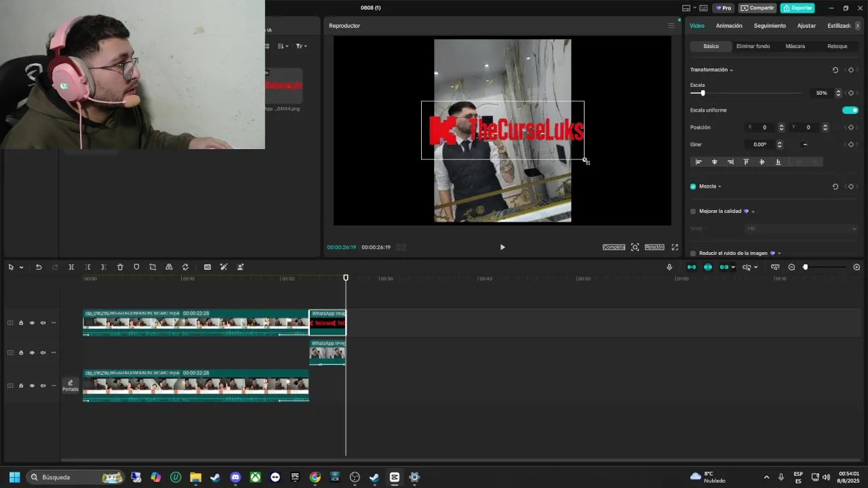This screenshot has width=868, height=488.
Task: Click the timeline zoom slider handle
Action: [x=805, y=267]
